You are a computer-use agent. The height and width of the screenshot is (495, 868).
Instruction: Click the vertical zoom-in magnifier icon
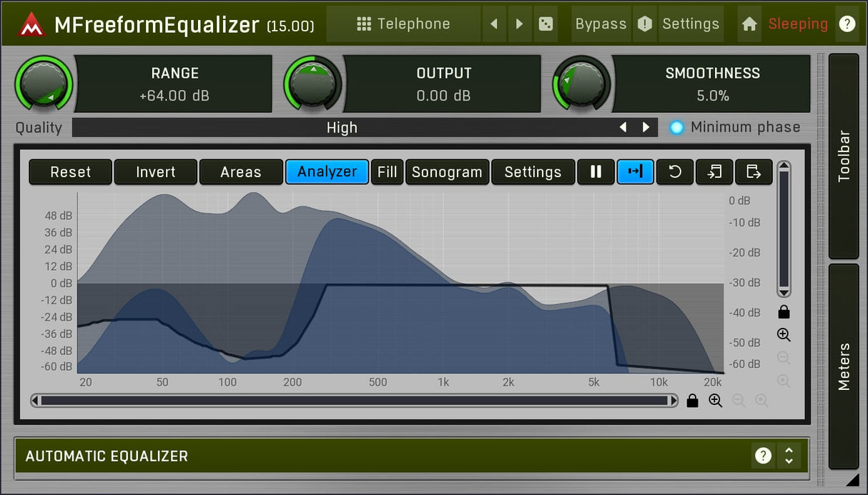[784, 335]
